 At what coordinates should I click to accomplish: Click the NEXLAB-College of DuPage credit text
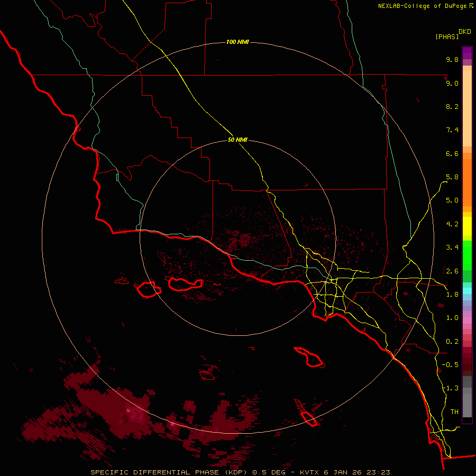422,6
